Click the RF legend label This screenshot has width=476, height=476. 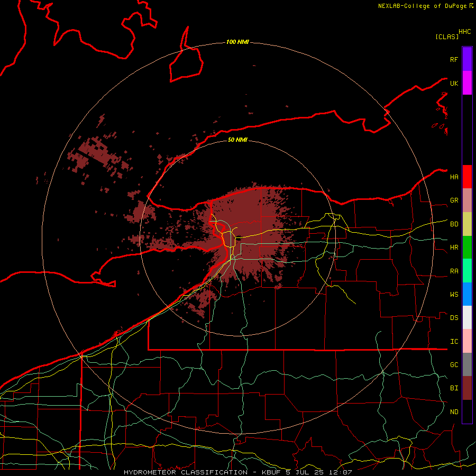[x=454, y=59]
